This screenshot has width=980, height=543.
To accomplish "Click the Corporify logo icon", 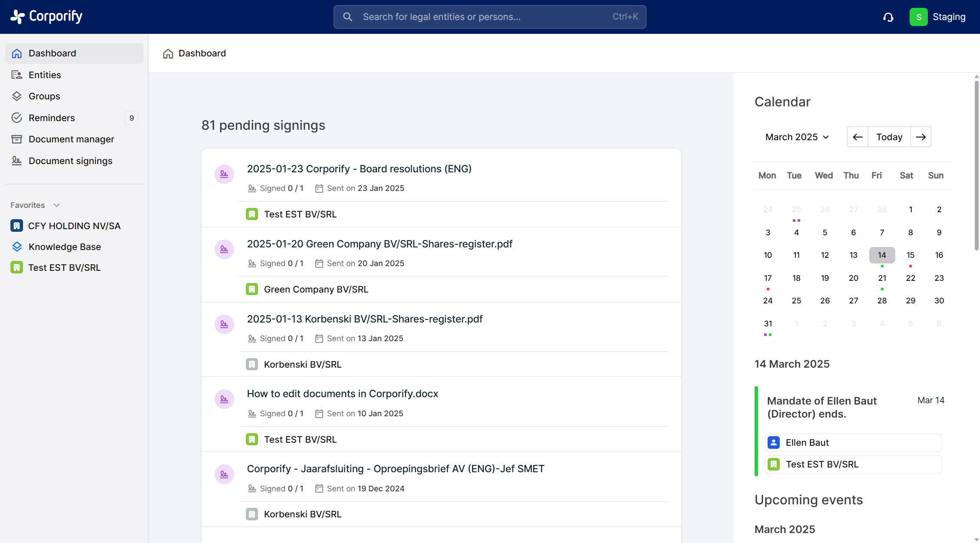I will click(x=18, y=16).
